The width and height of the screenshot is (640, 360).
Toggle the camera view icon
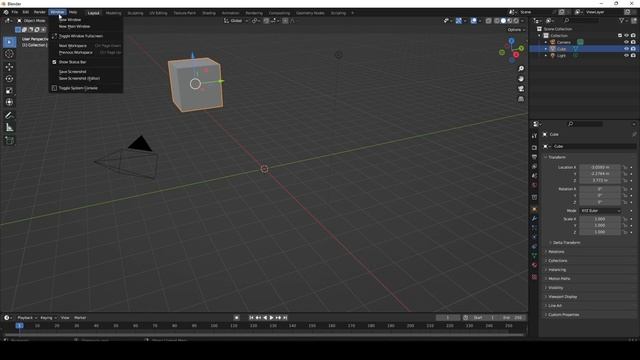click(521, 89)
